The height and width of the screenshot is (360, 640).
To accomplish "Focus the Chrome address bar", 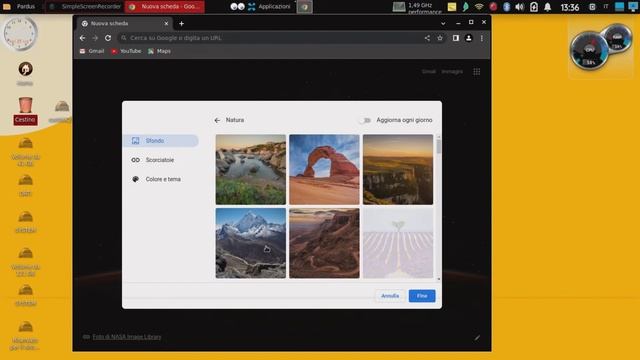I will 271,38.
